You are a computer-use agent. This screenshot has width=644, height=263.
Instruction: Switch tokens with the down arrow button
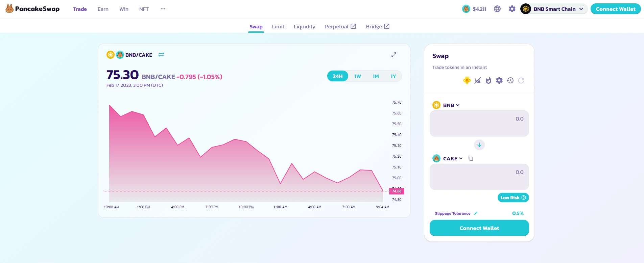pyautogui.click(x=479, y=145)
